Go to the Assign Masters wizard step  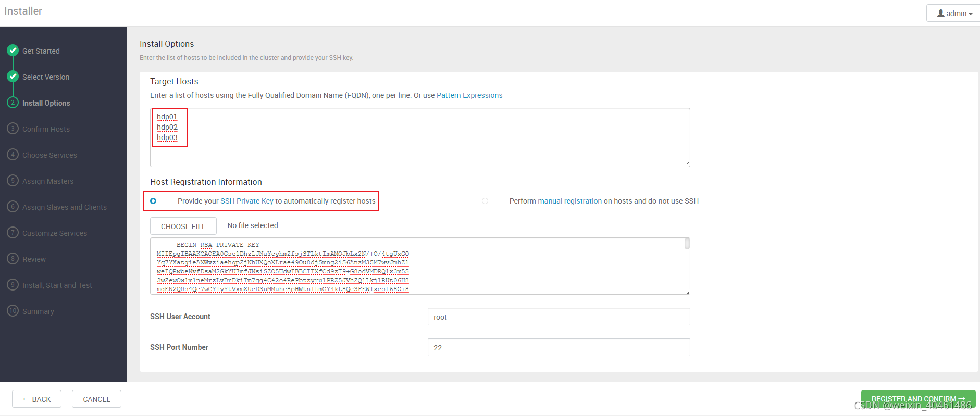[48, 181]
